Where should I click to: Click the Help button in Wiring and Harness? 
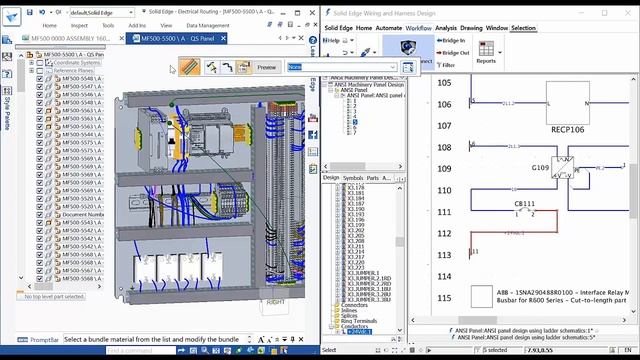331,40
